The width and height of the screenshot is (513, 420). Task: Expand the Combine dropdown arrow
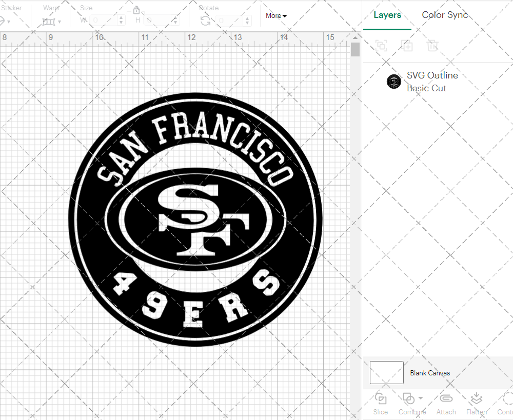point(421,398)
